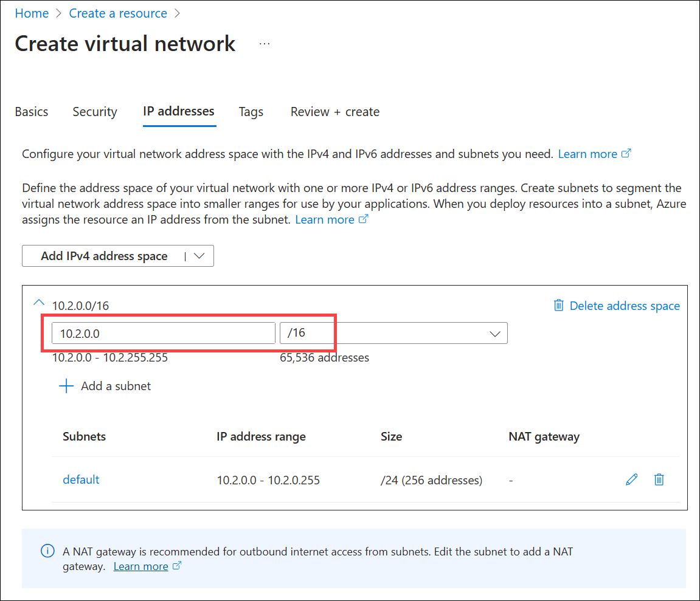700x601 pixels.
Task: Open the dropdown arrow on Add IPv4 address space
Action: 199,256
